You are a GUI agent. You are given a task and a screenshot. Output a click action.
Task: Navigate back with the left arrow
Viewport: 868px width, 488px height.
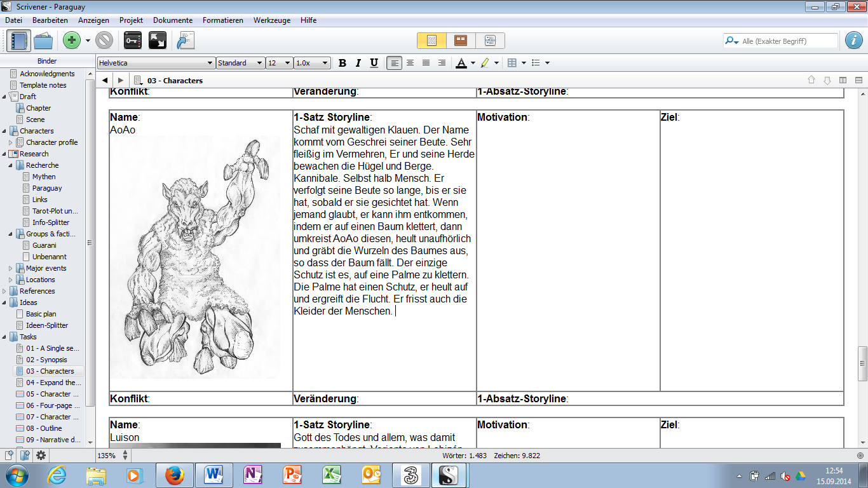[x=105, y=80]
